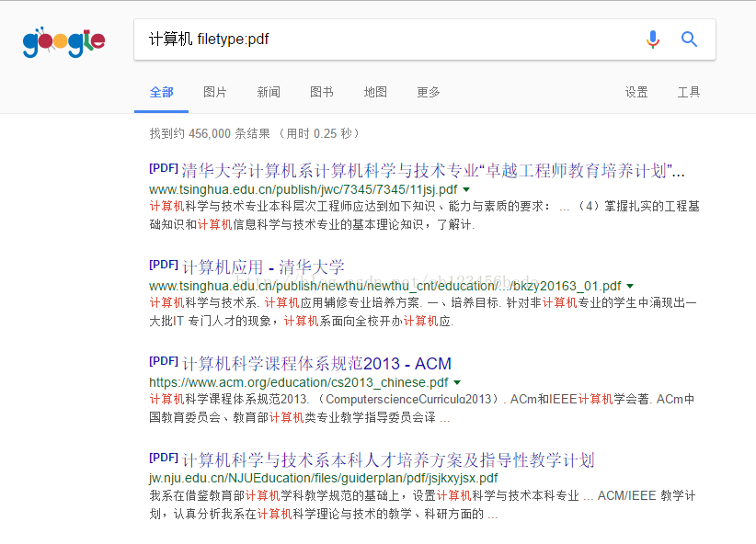
Task: Open the 清华大学计算机系 卓越工程师 PDF result
Action: (x=417, y=170)
